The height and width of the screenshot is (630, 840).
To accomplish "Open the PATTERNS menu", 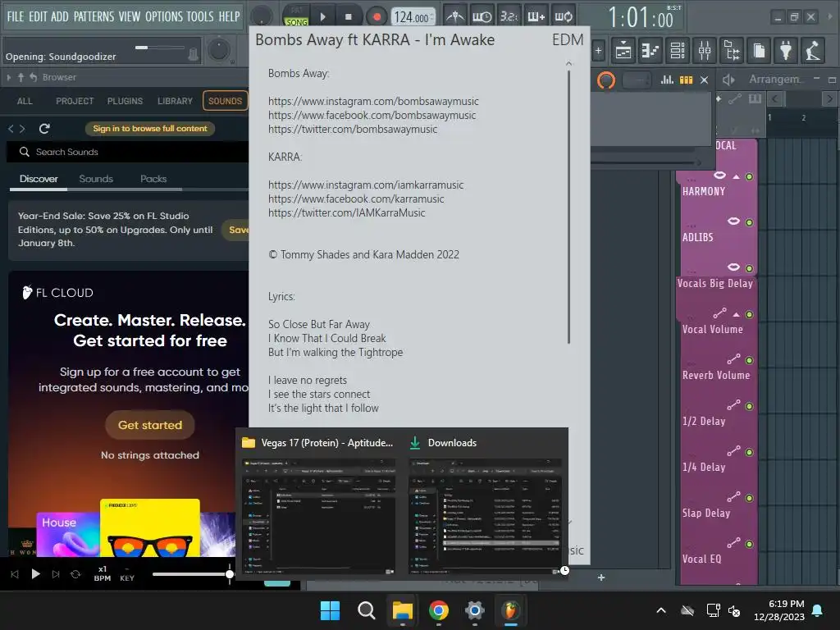I will (x=94, y=16).
